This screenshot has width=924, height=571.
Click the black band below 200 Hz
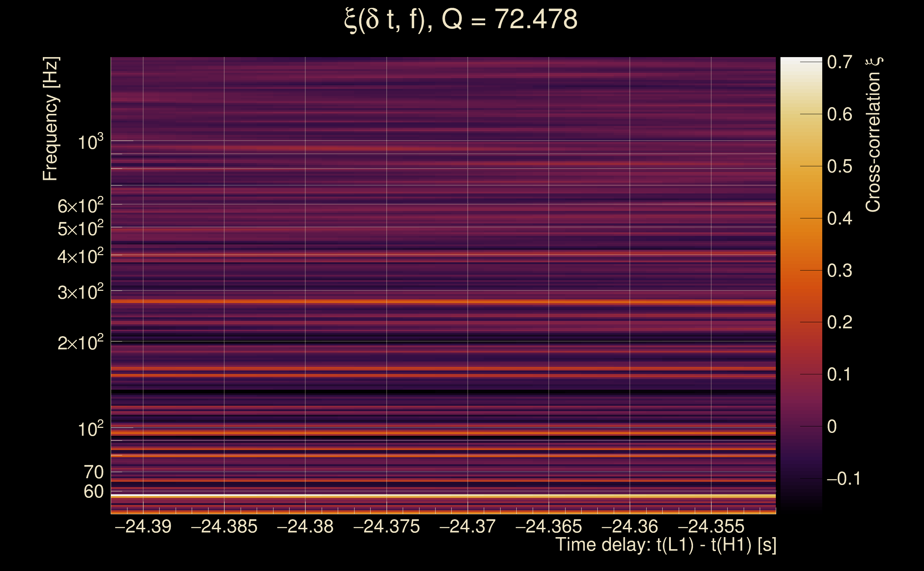point(443,392)
